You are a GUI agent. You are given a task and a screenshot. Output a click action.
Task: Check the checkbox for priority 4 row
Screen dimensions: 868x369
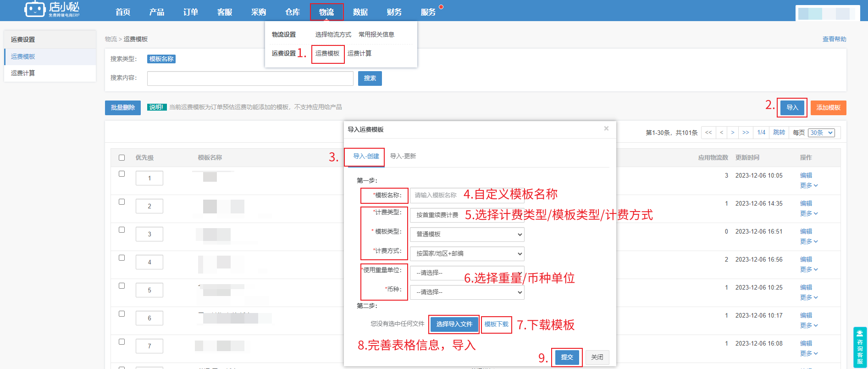click(x=122, y=257)
